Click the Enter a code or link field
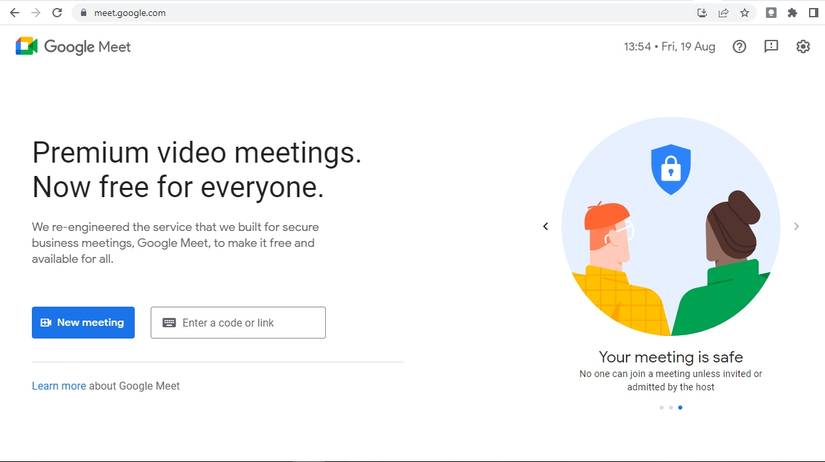This screenshot has width=825, height=462. [x=238, y=323]
